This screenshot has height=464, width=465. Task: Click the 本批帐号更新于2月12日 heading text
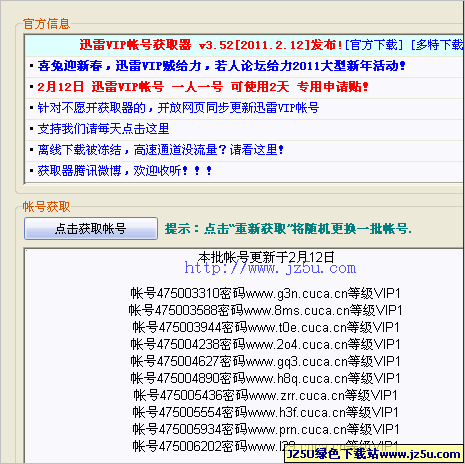[x=266, y=257]
